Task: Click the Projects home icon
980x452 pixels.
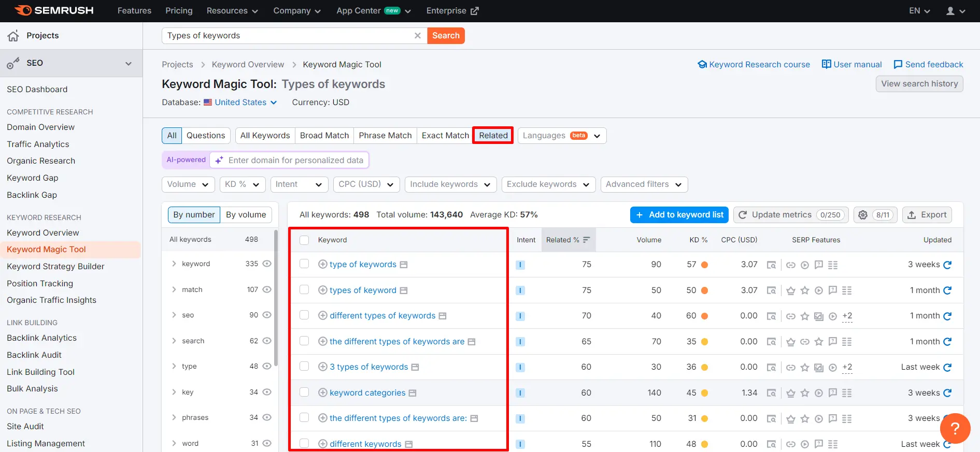Action: [13, 36]
